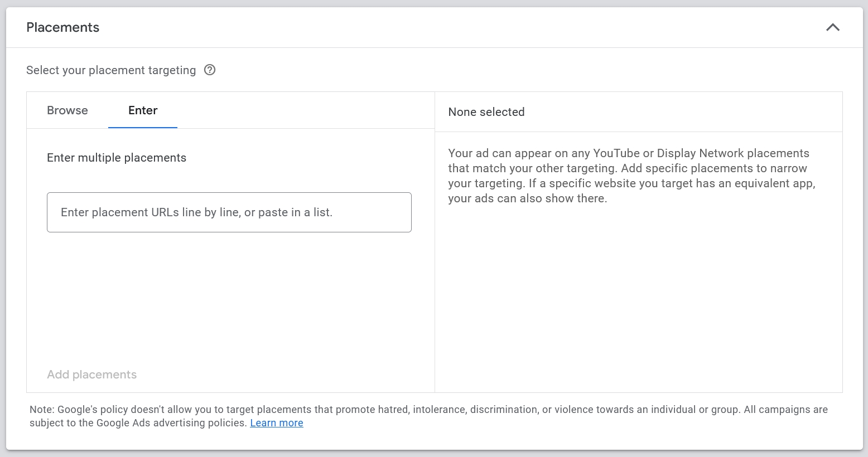This screenshot has height=457, width=868.
Task: Click the Enter multiple placements label
Action: coord(117,158)
